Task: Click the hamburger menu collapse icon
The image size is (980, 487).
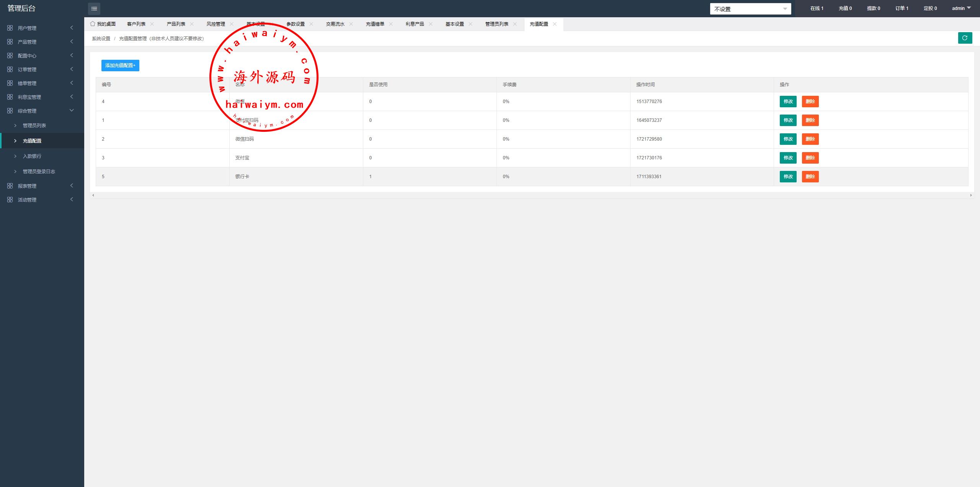Action: pos(94,8)
